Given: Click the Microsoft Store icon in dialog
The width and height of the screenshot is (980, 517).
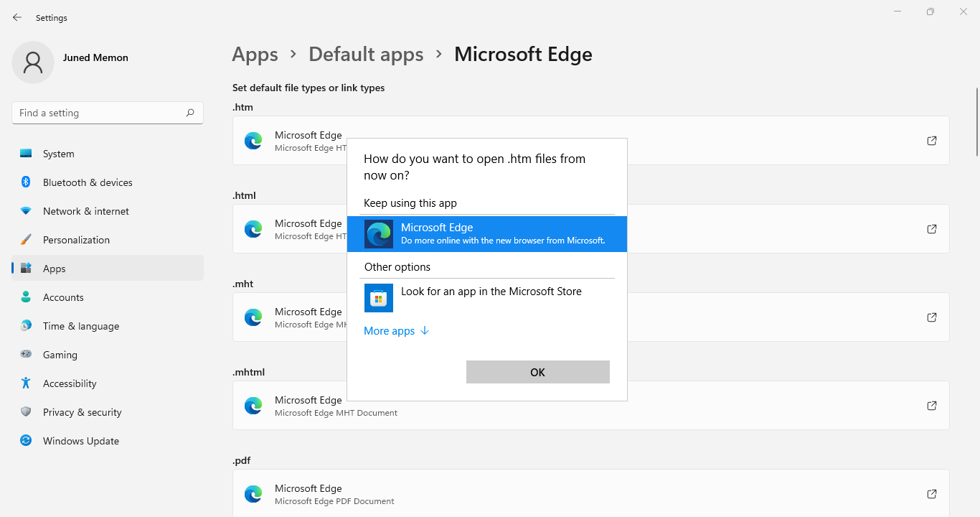Looking at the screenshot, I should [379, 298].
